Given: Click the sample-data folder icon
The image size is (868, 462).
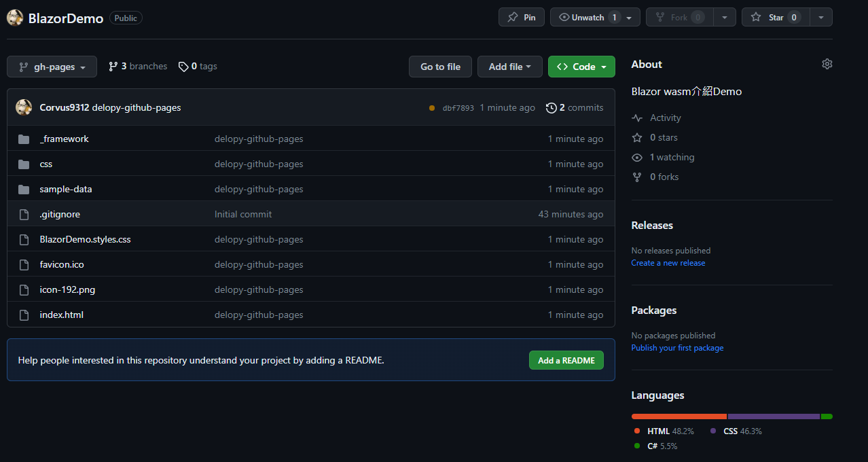Looking at the screenshot, I should (x=24, y=189).
